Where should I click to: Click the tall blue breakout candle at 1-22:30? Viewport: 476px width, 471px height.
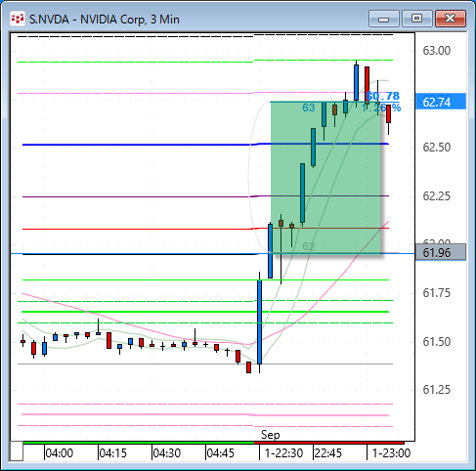coord(259,321)
